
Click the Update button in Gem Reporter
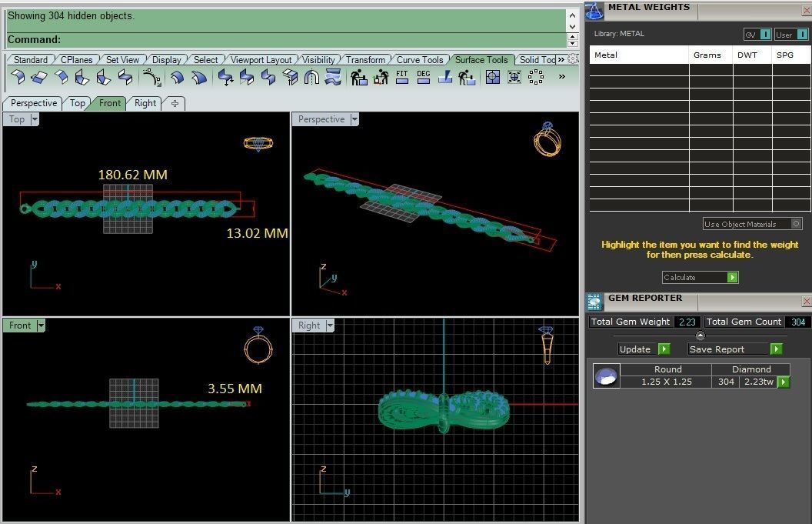[x=644, y=349]
